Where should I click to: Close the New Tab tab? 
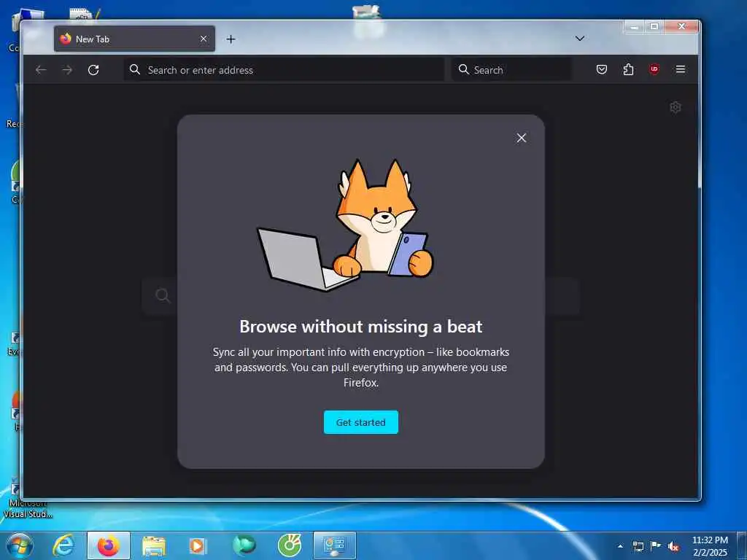[x=204, y=39]
